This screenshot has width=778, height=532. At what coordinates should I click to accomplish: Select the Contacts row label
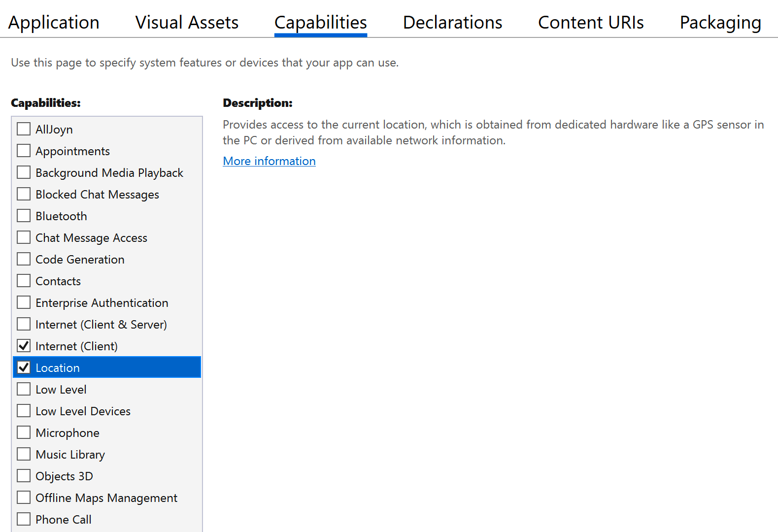pyautogui.click(x=58, y=281)
